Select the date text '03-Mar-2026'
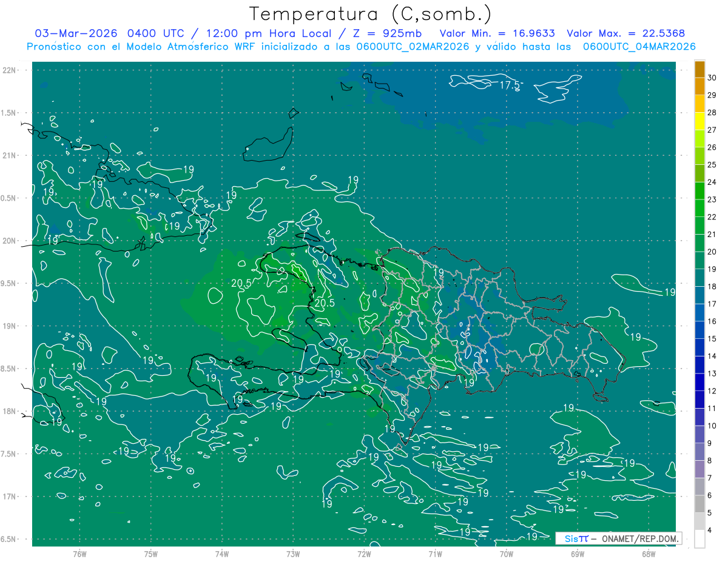 pos(76,33)
